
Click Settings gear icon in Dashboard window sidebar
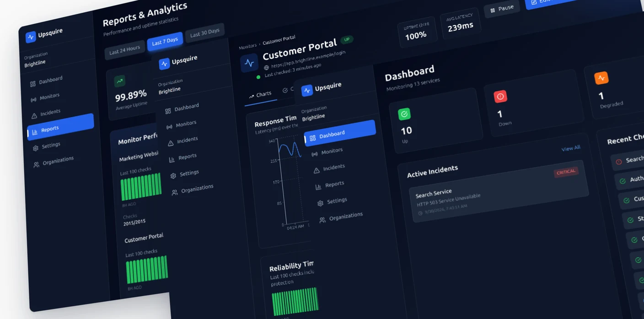coord(320,203)
